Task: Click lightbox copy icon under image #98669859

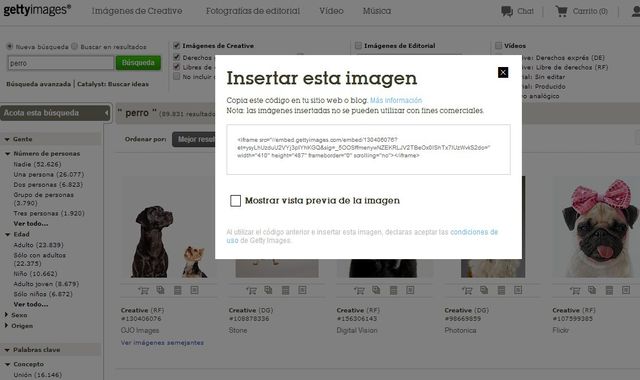Action: point(484,290)
